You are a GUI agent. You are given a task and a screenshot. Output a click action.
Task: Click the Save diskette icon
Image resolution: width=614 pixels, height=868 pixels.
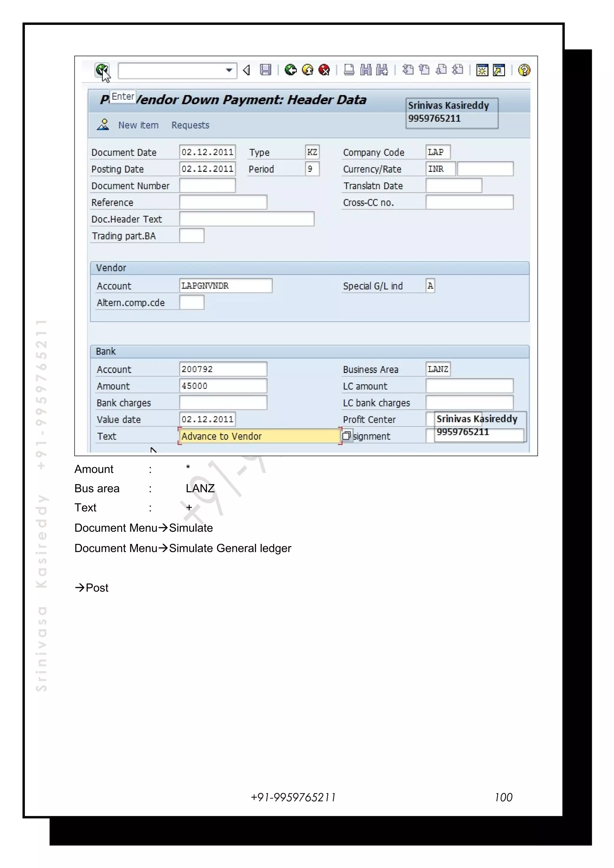point(266,70)
